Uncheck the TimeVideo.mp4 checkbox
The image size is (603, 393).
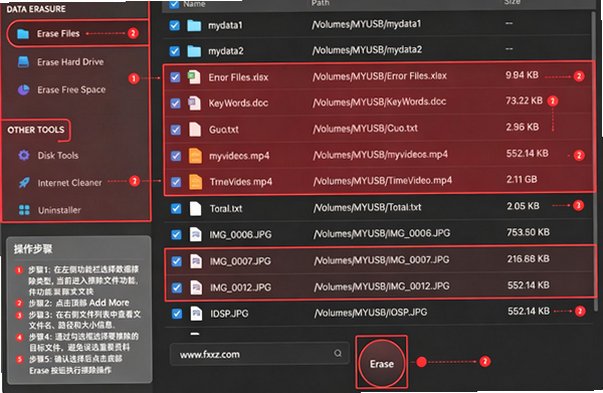click(x=176, y=182)
